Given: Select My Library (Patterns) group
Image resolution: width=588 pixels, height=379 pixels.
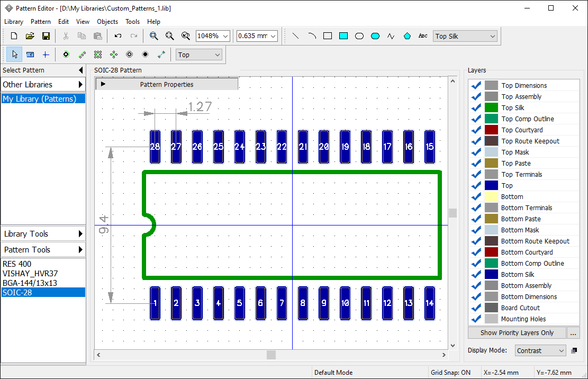Looking at the screenshot, I should [43, 98].
